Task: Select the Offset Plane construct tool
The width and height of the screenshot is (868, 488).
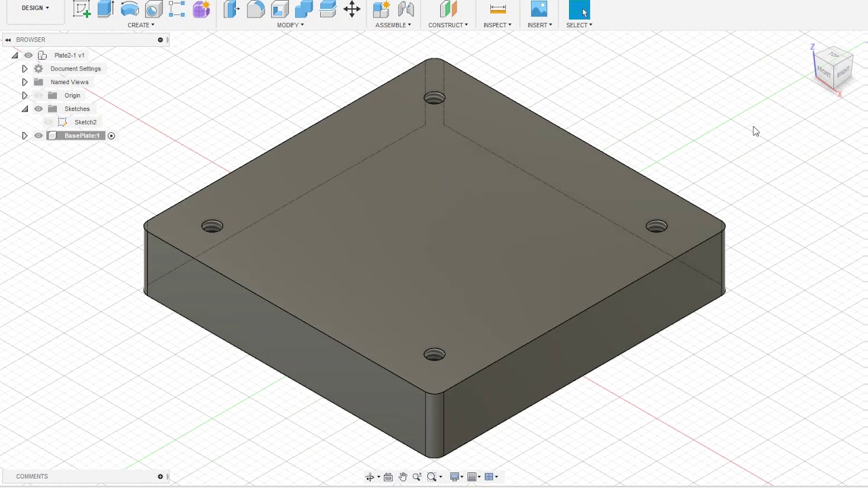Action: 448,9
